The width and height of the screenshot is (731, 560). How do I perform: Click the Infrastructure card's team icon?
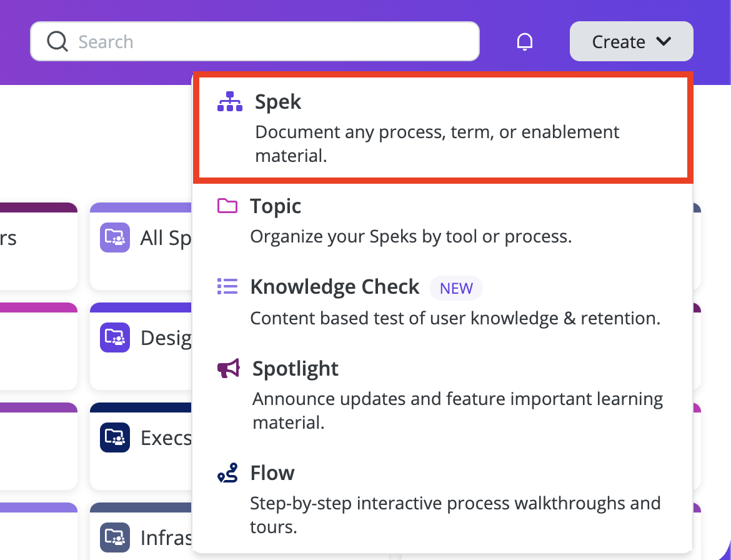pyautogui.click(x=114, y=537)
